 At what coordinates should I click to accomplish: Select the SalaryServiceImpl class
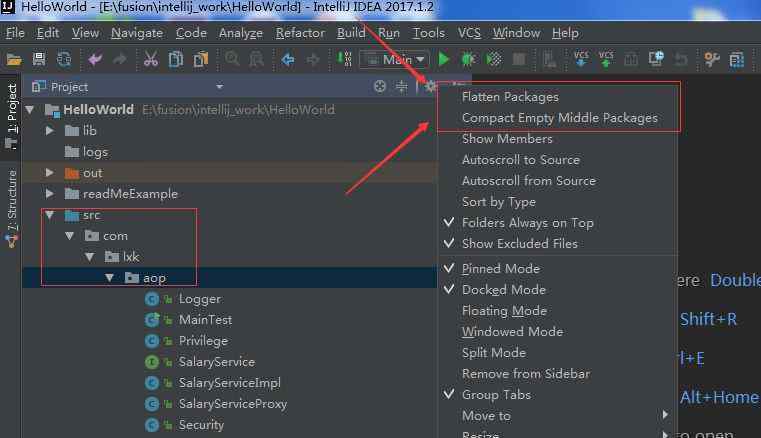pyautogui.click(x=230, y=383)
